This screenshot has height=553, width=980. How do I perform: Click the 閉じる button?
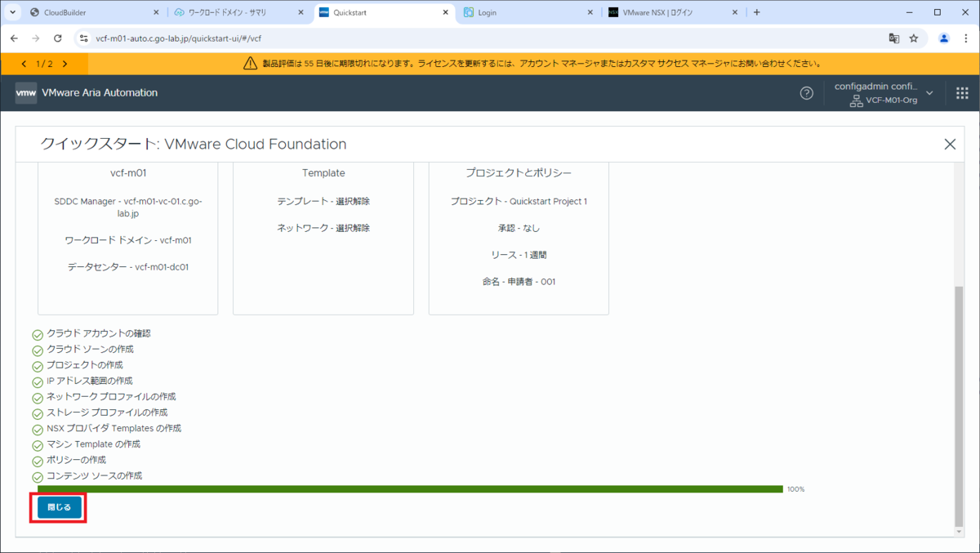point(59,507)
